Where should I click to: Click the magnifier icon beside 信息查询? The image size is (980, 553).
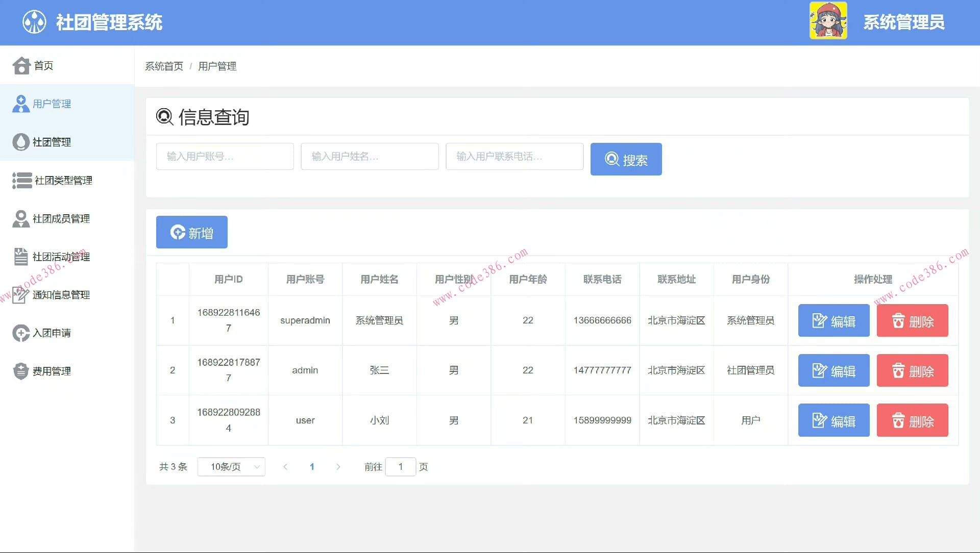pos(163,117)
